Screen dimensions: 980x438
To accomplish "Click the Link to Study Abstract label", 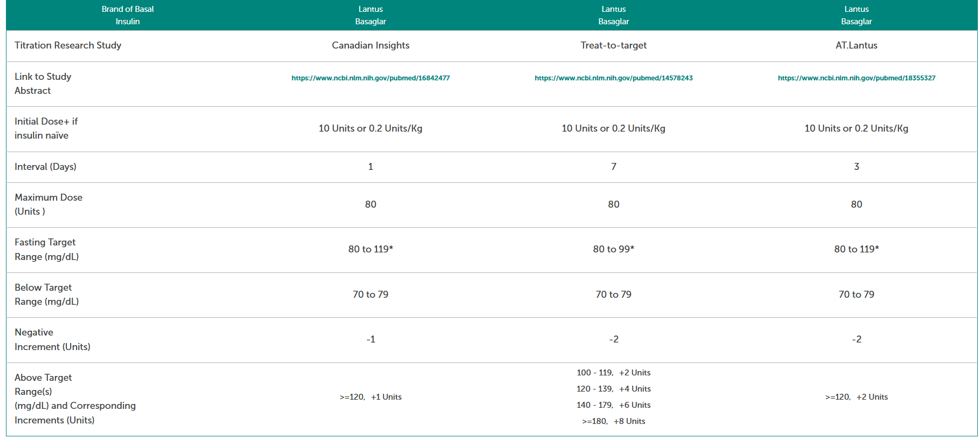I will pyautogui.click(x=43, y=84).
